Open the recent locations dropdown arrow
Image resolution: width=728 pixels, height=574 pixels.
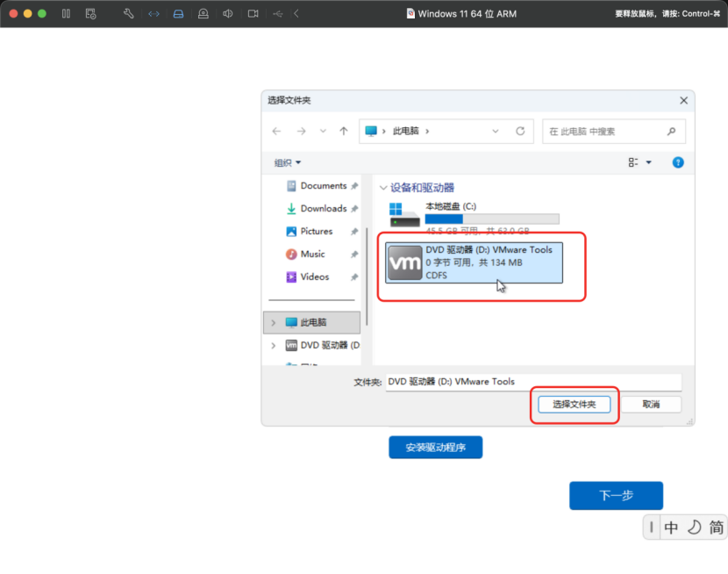click(323, 132)
